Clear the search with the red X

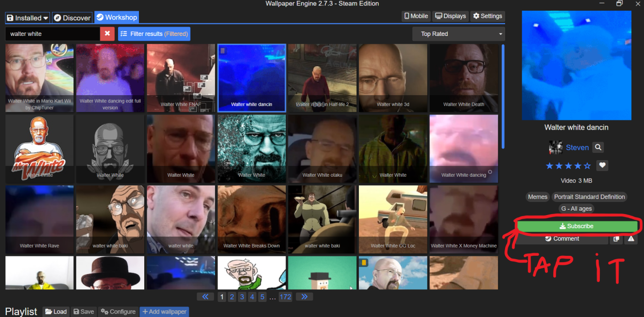pyautogui.click(x=107, y=34)
